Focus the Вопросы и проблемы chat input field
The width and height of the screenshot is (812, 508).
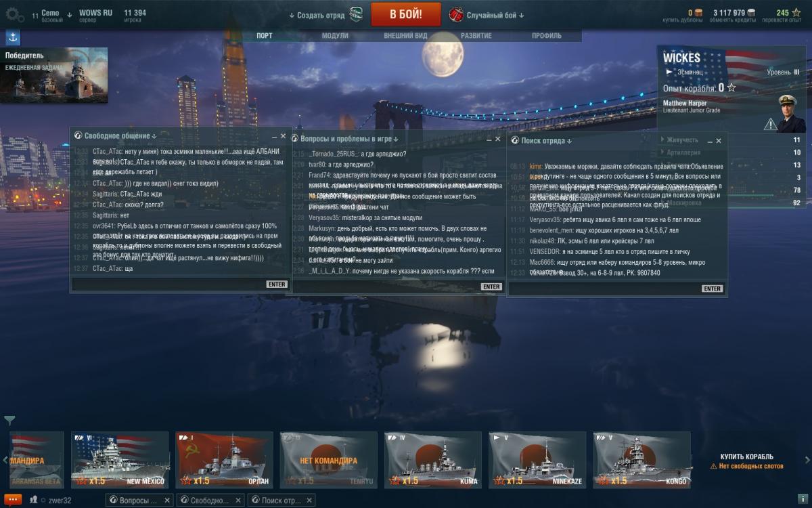pos(384,287)
